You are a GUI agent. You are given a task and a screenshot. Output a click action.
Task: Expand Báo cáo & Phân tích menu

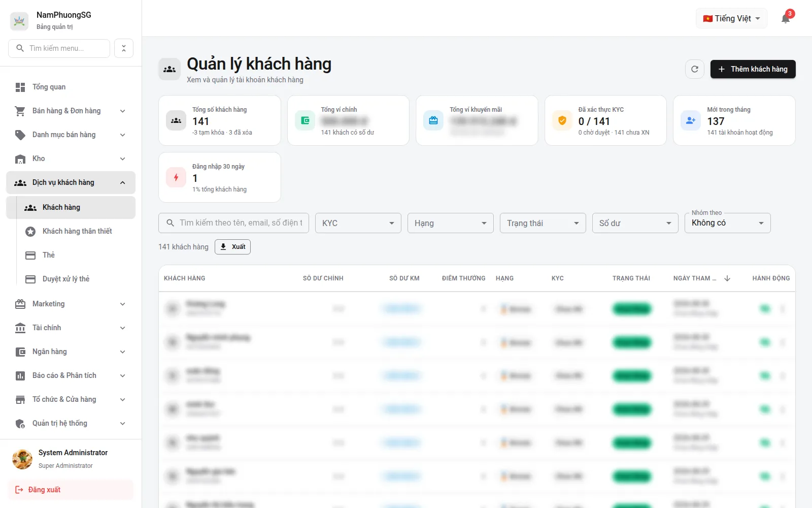click(71, 375)
